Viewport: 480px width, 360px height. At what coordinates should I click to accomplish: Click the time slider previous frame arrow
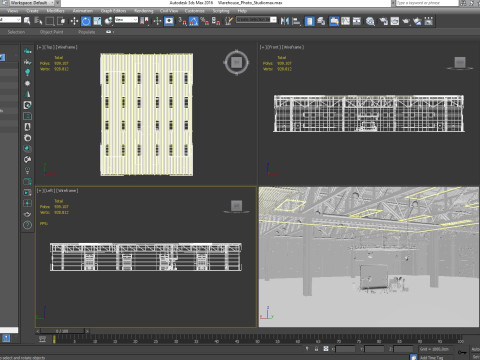pyautogui.click(x=38, y=331)
